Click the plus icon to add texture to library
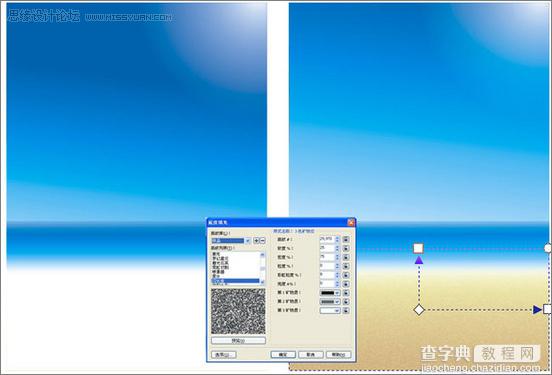The height and width of the screenshot is (375, 552). pyautogui.click(x=256, y=240)
